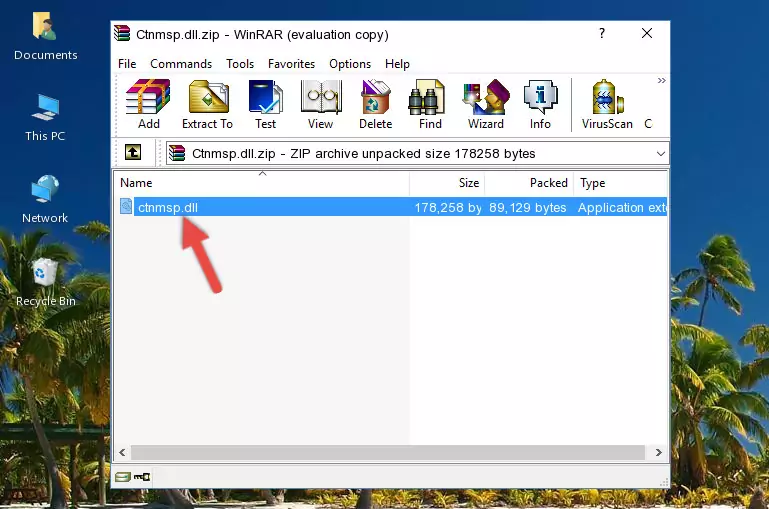
Task: Launch the Wizard tool
Action: coord(486,104)
